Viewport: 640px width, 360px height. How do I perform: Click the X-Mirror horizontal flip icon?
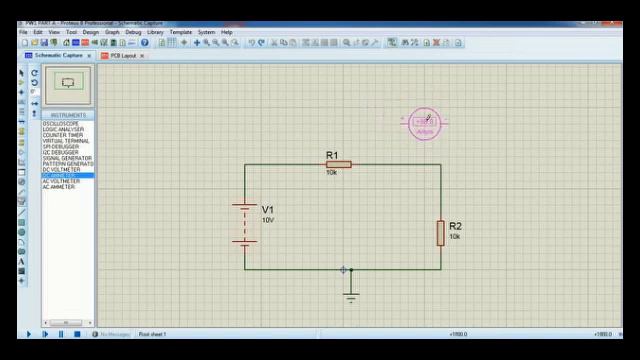[35, 104]
